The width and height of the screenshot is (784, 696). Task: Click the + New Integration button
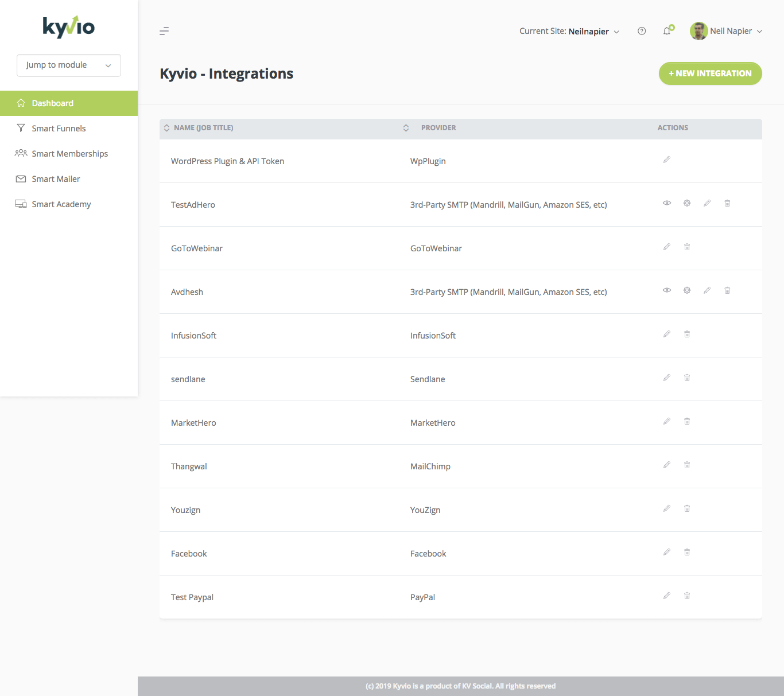click(710, 73)
